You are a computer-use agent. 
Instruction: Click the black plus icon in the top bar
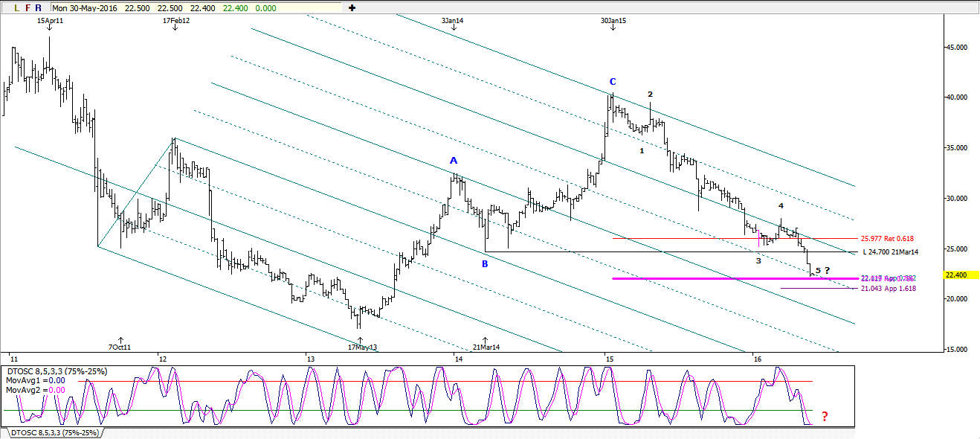coord(352,7)
